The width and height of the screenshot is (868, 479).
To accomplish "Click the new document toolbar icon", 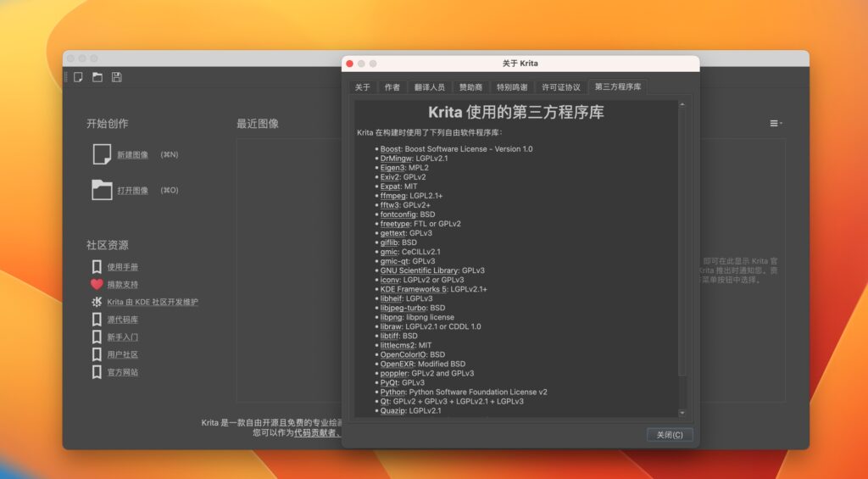I will (x=79, y=77).
